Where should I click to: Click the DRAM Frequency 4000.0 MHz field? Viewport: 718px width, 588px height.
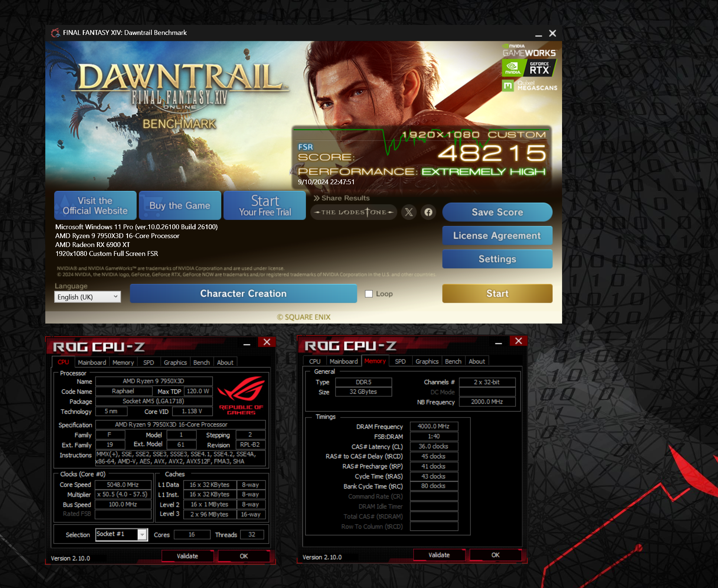(434, 426)
